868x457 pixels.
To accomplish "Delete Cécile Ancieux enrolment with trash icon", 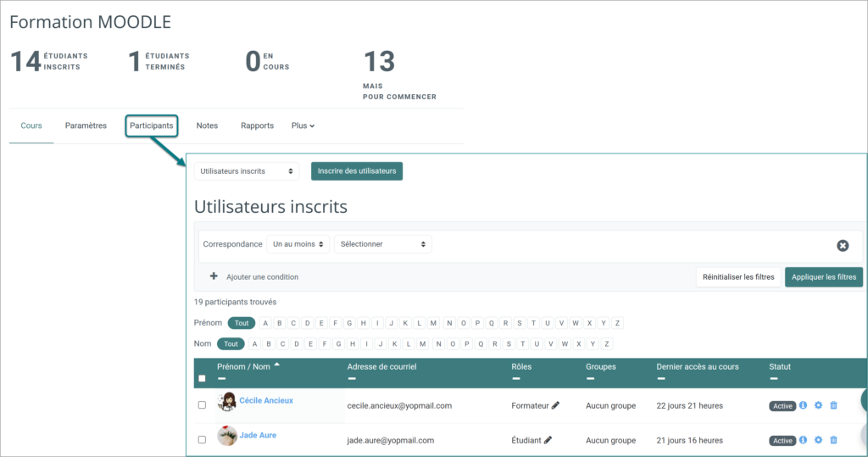I will (x=834, y=405).
